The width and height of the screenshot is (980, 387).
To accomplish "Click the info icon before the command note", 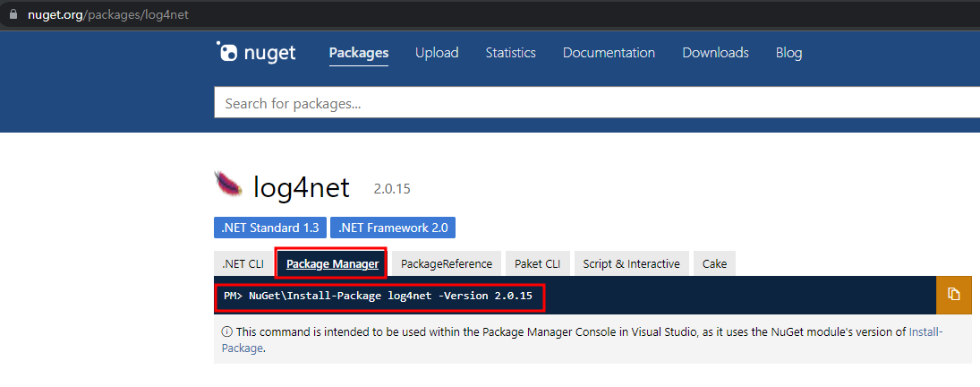I will (x=227, y=332).
